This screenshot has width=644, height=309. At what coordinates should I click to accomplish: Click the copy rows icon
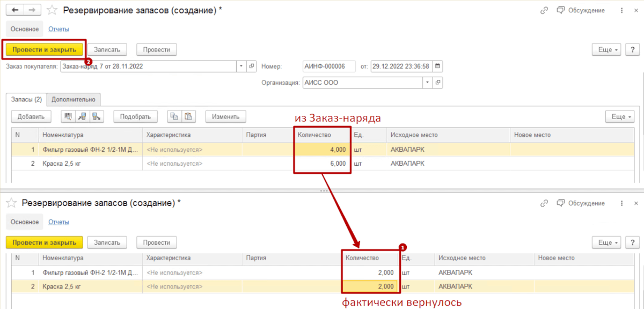174,116
